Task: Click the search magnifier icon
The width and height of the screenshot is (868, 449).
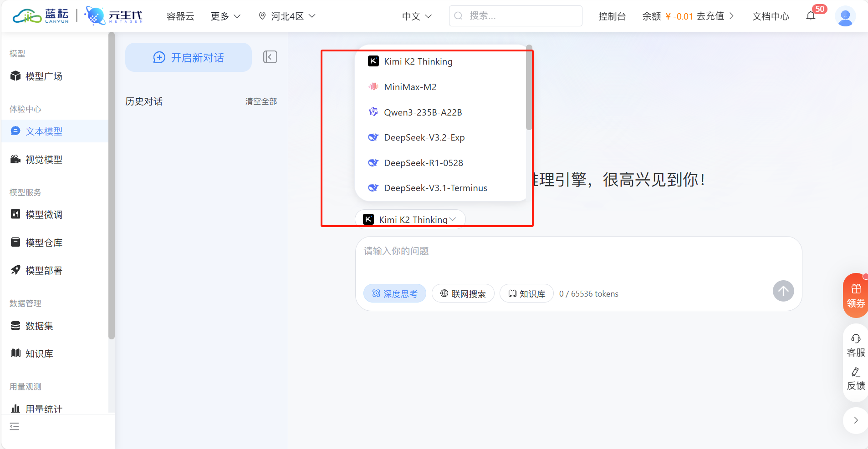Action: [x=459, y=16]
